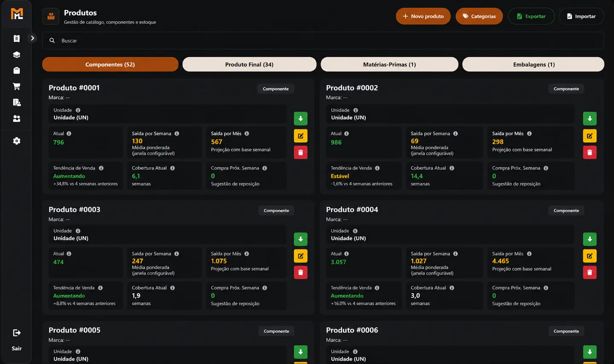Viewport: 614px width, 364px height.
Task: Delete Produto #0003 with red trash icon
Action: click(301, 272)
